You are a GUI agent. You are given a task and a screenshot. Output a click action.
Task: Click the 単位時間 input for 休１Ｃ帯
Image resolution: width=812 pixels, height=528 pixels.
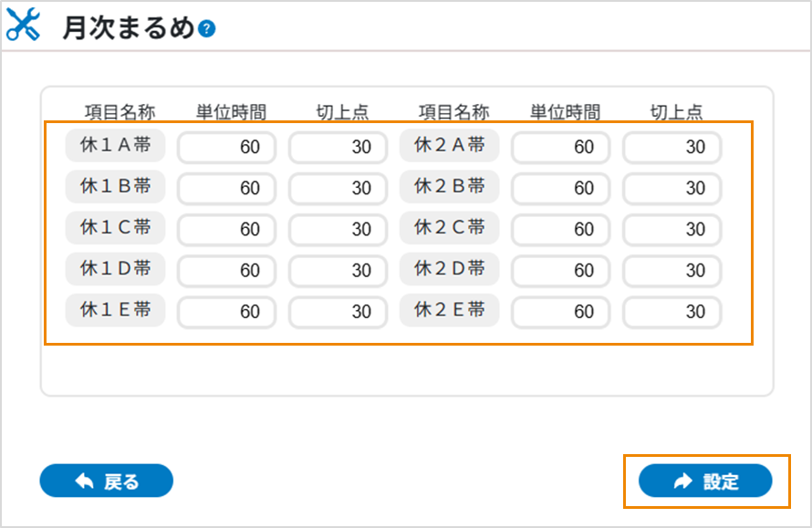pos(226,229)
